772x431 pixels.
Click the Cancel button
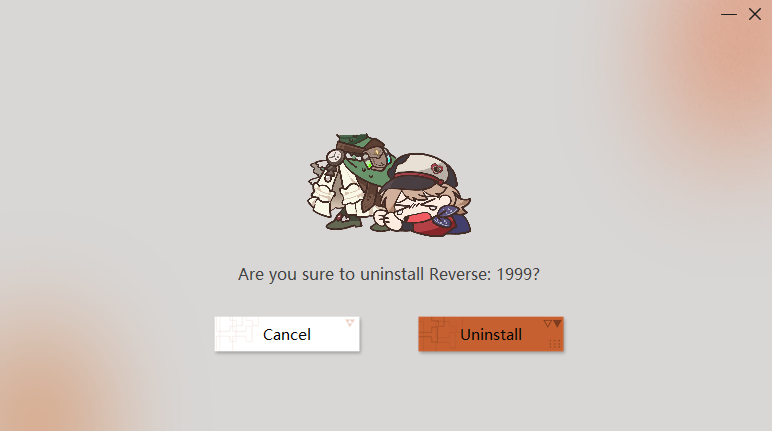pyautogui.click(x=287, y=334)
